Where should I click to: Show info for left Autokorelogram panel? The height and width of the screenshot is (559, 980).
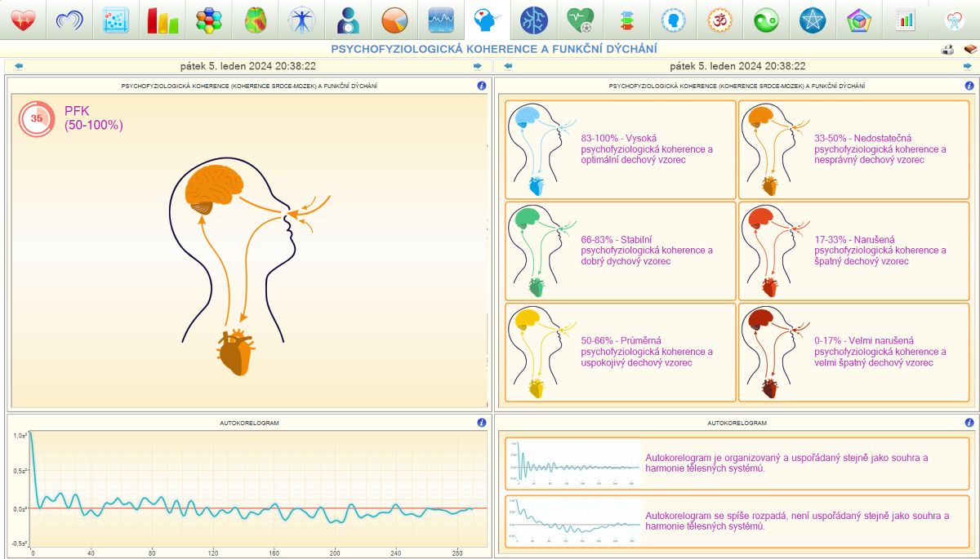point(481,423)
